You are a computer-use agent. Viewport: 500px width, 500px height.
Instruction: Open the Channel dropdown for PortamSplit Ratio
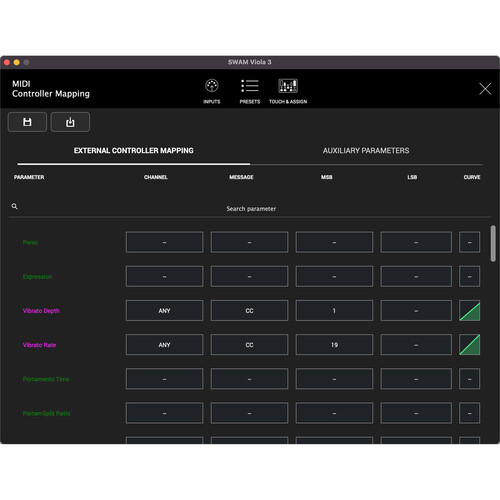coord(164,413)
